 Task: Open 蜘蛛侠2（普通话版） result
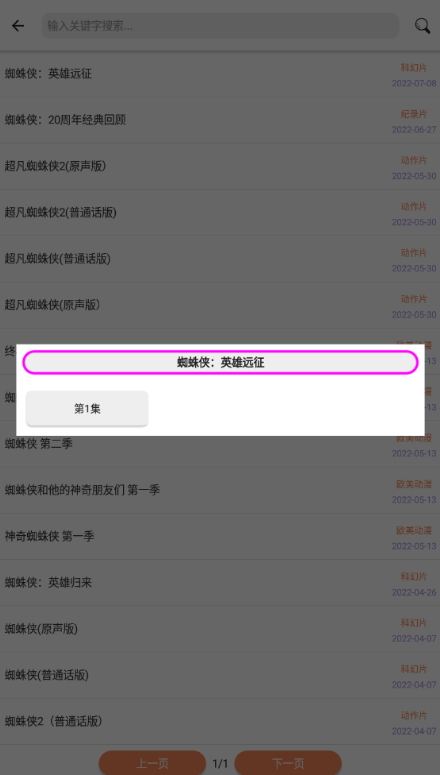coord(220,722)
